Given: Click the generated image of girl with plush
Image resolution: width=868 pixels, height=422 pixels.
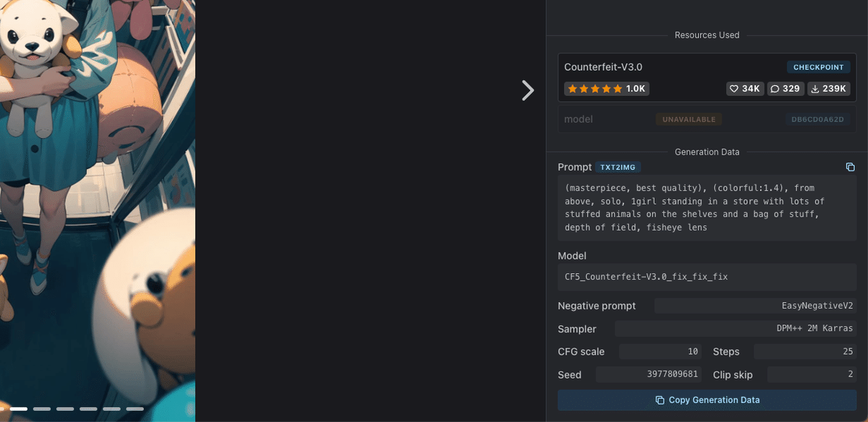Looking at the screenshot, I should coord(98,210).
